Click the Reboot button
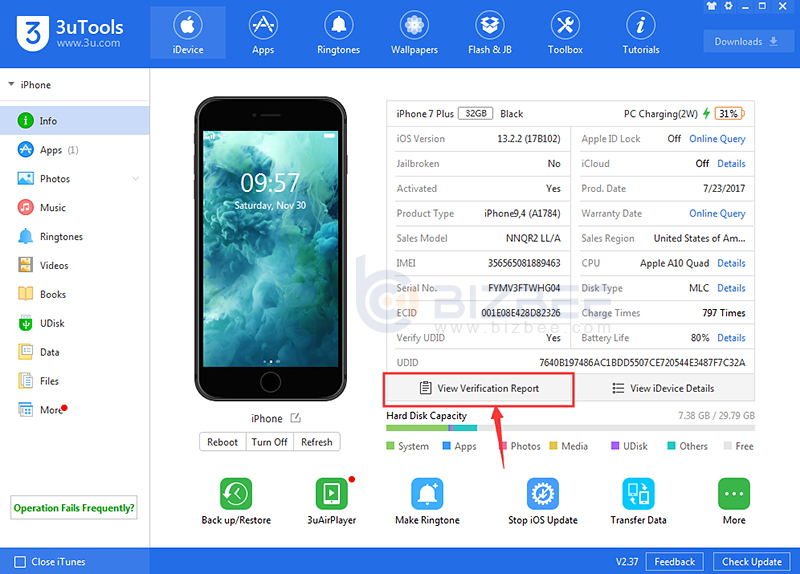This screenshot has width=800, height=574. click(222, 442)
